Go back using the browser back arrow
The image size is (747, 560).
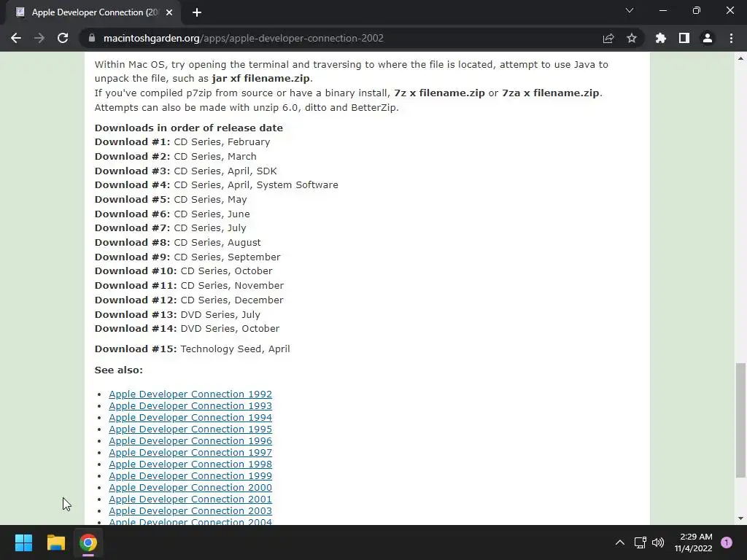pos(16,38)
